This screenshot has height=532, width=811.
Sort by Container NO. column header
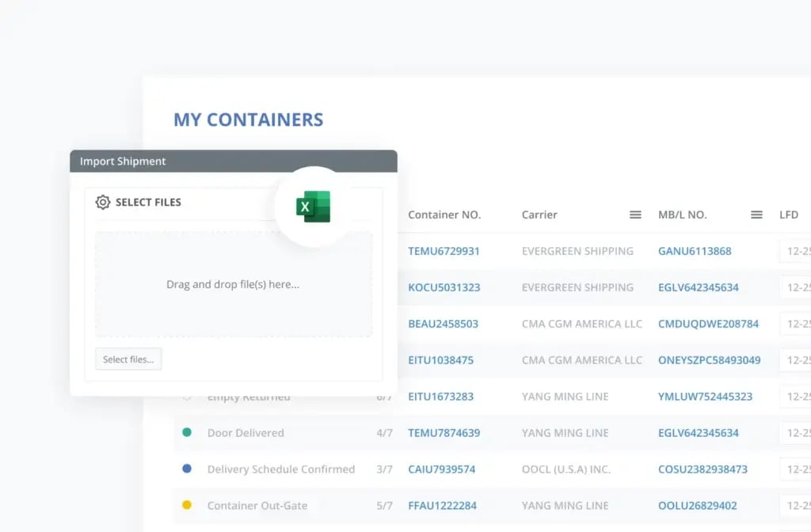click(444, 215)
